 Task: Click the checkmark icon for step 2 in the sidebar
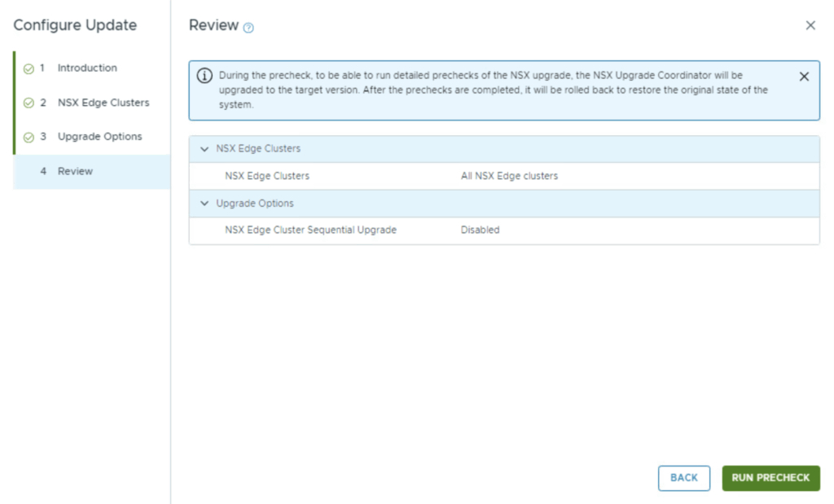(x=29, y=103)
